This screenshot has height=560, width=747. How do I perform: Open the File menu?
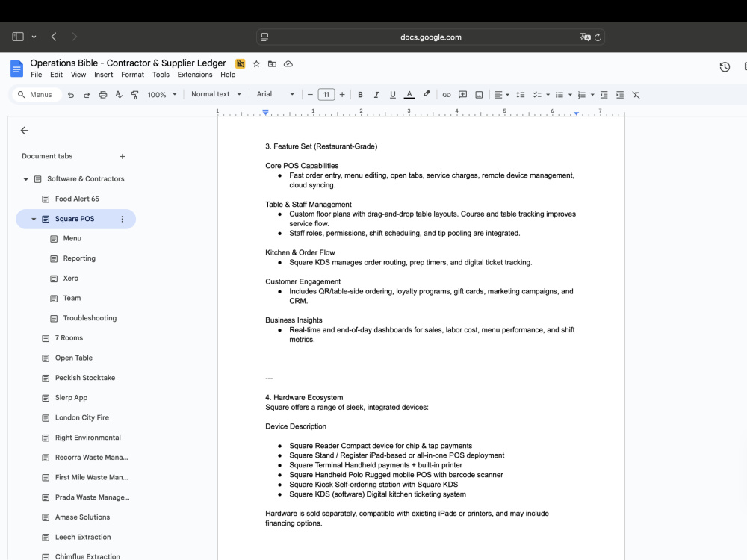point(36,75)
